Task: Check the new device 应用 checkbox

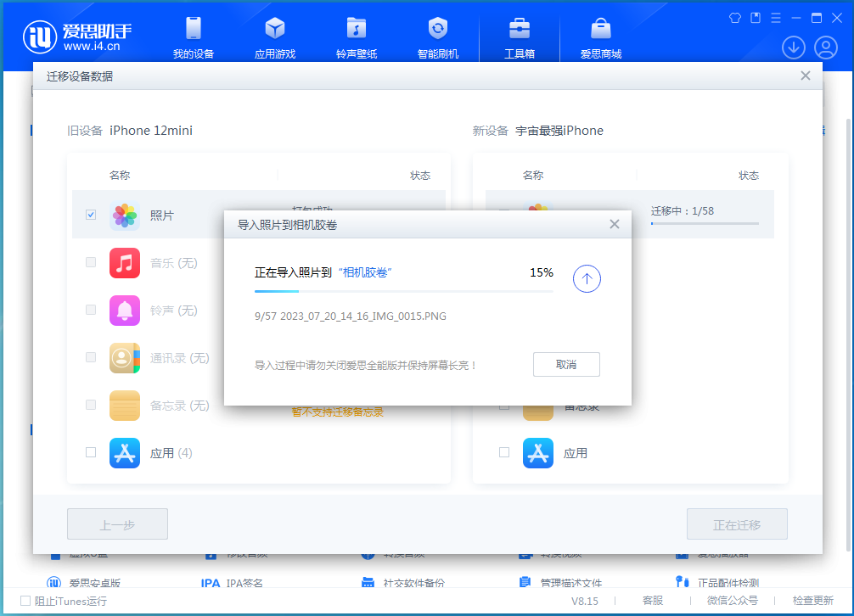Action: 504,452
